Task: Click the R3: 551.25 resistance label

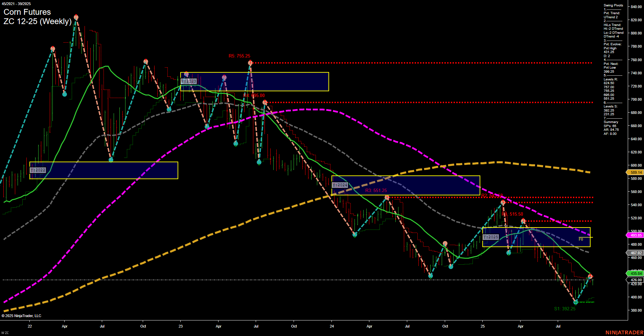Action: point(376,190)
